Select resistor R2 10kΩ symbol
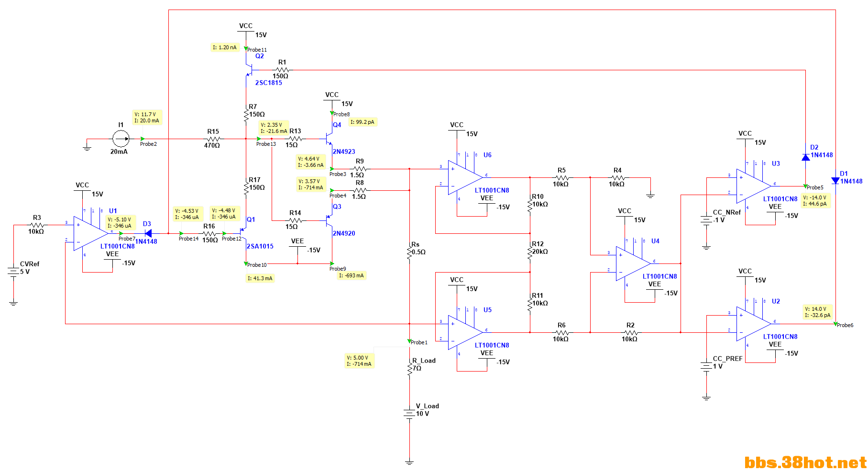 click(630, 332)
